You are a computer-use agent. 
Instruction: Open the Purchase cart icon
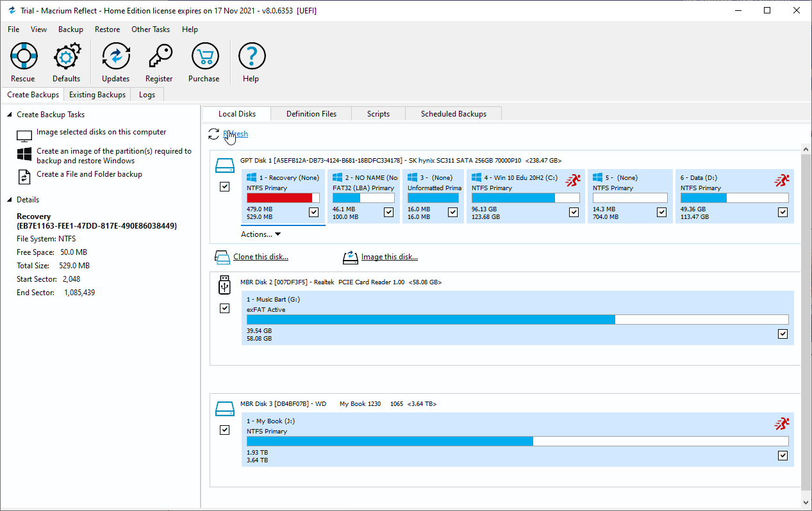tap(204, 57)
